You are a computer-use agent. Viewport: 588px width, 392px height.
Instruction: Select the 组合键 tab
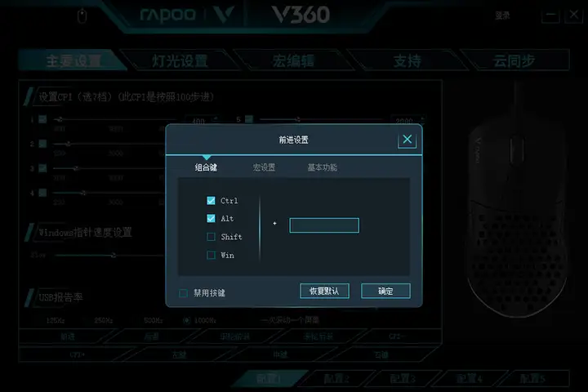[206, 167]
